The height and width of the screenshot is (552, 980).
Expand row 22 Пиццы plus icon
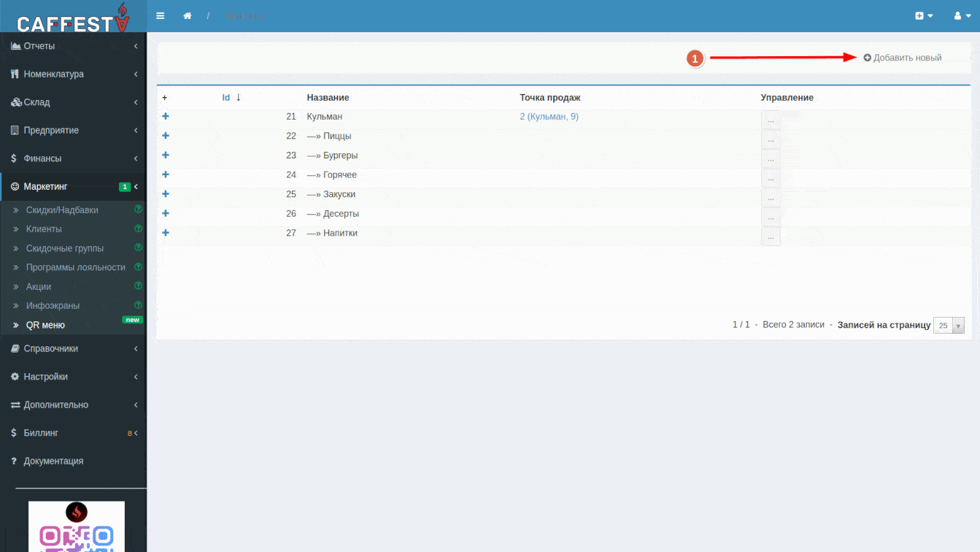[x=166, y=136]
